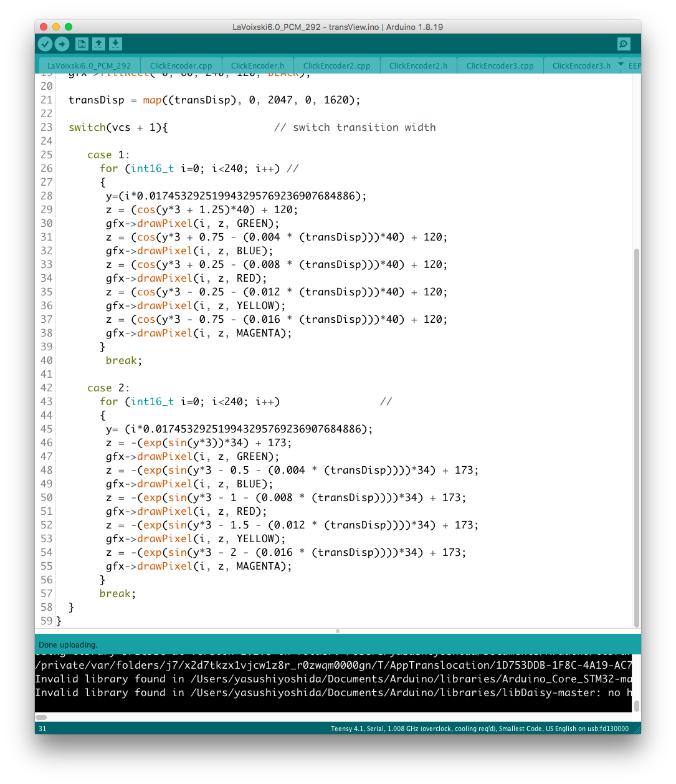Viewport: 676px width, 784px height.
Task: Click the YELLOW drawPixel call on line 36
Action: [x=196, y=305]
